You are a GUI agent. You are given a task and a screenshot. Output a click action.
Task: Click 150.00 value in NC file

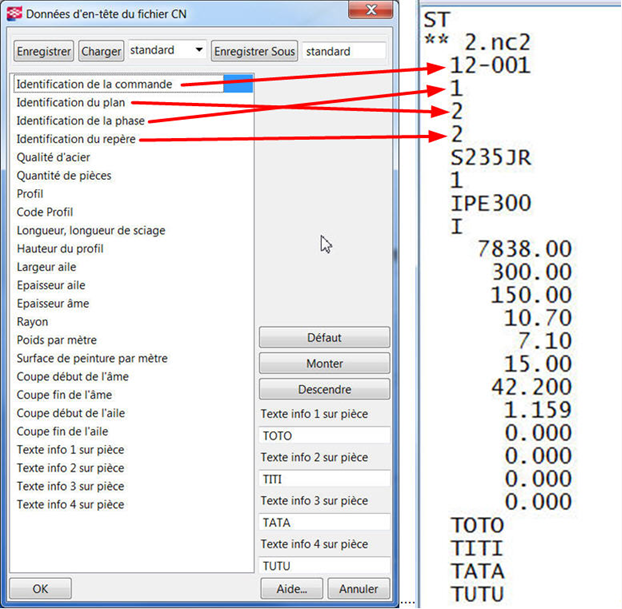(x=531, y=295)
